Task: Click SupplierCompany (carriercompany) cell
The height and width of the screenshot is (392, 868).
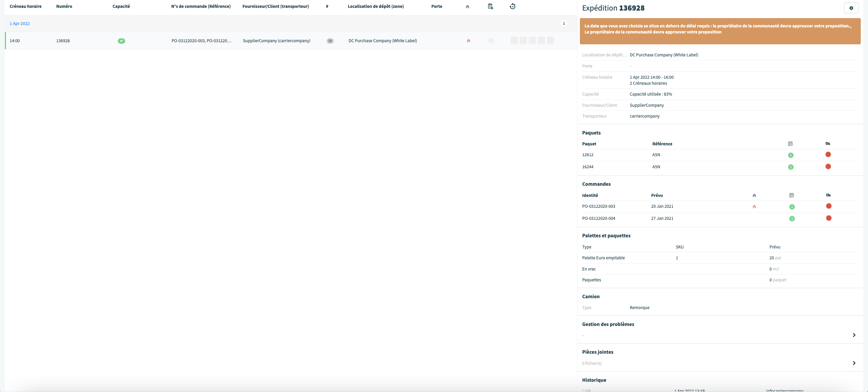Action: (276, 41)
